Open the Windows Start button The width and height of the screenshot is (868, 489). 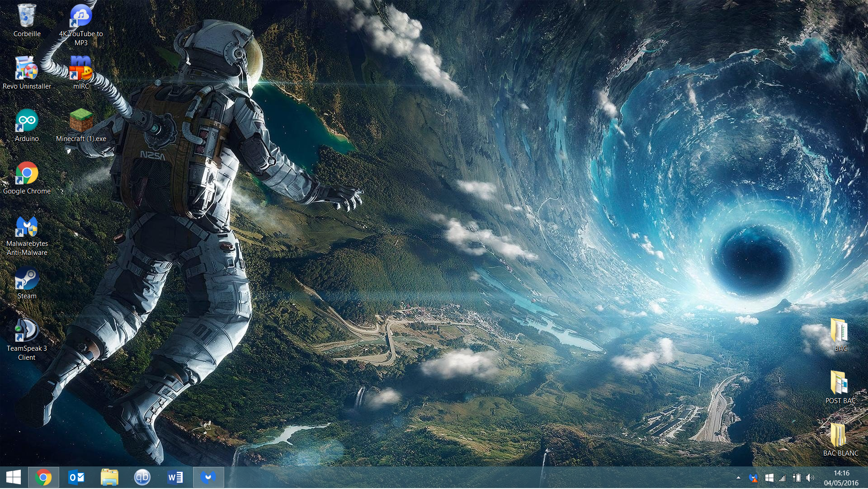point(14,478)
